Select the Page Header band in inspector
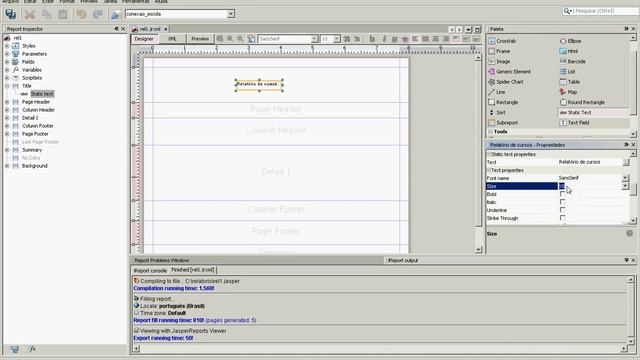The image size is (640, 360). pos(36,102)
